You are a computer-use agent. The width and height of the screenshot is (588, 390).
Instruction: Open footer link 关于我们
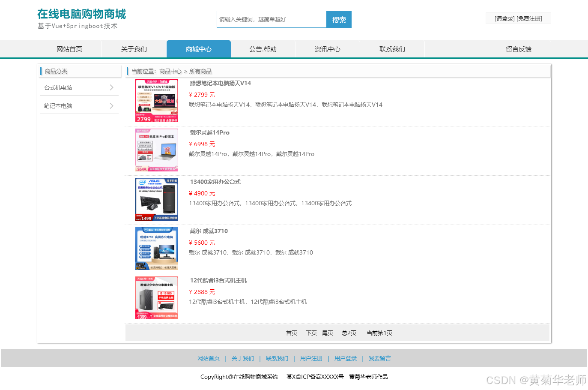(x=243, y=358)
